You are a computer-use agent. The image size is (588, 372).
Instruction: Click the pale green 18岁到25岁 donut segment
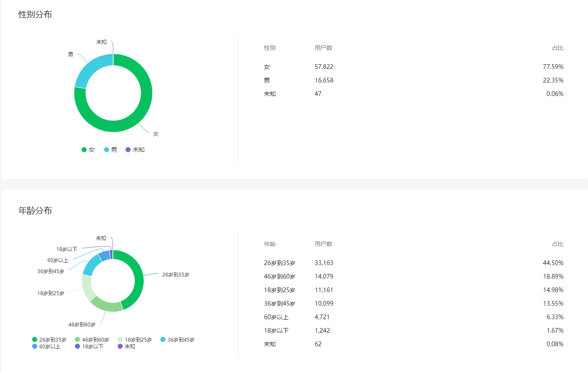[x=87, y=287]
